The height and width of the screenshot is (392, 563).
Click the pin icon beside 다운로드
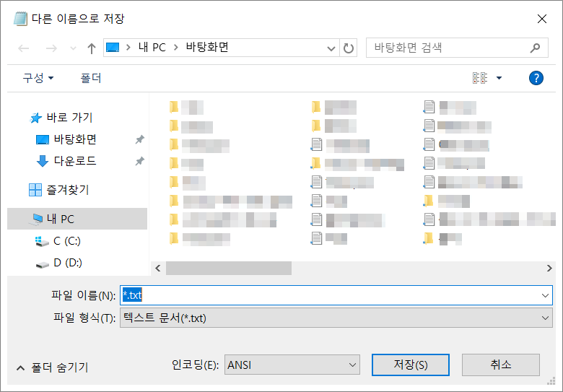tap(140, 161)
